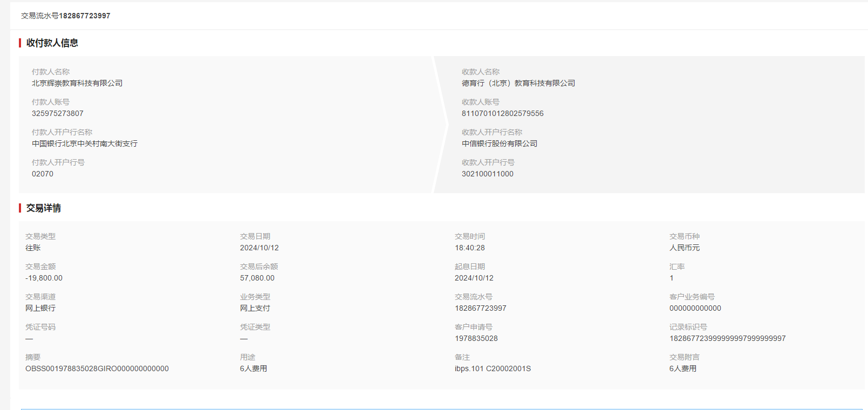The width and height of the screenshot is (868, 410).
Task: Select the transaction time 18:40:28
Action: 470,248
